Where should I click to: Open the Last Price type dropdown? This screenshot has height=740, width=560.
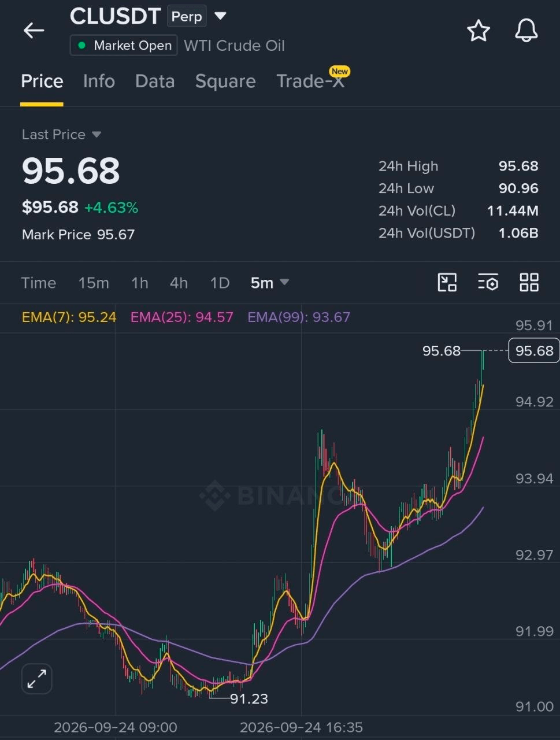tap(61, 135)
